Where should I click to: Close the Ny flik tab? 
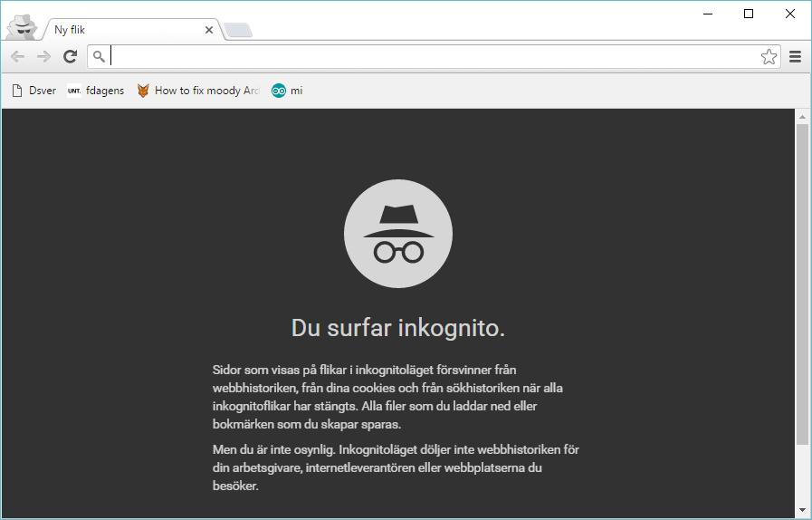coord(209,30)
